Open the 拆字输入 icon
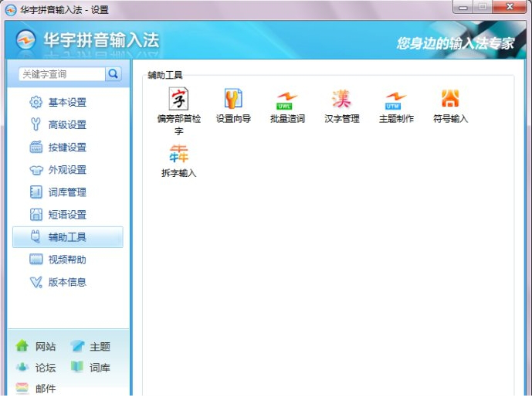This screenshot has width=532, height=411. click(x=178, y=154)
